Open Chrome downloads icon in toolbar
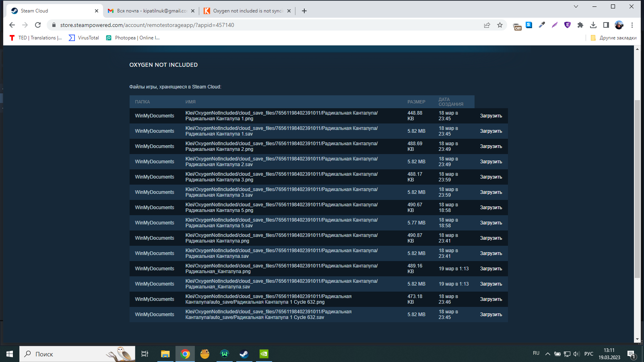 [x=593, y=25]
